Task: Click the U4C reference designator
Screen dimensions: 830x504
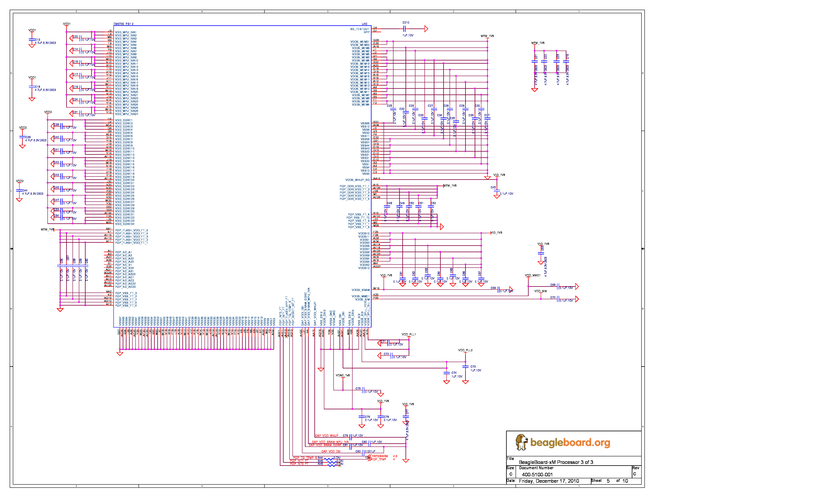Action: pyautogui.click(x=364, y=24)
